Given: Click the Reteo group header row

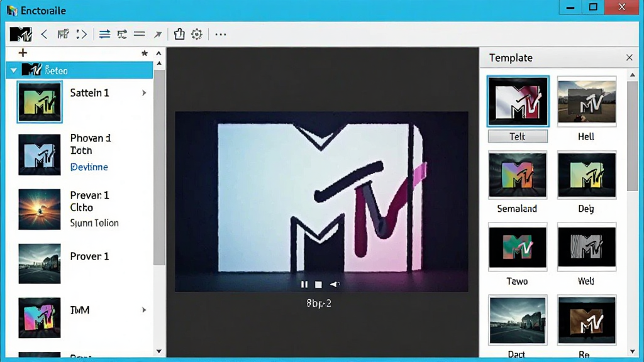Looking at the screenshot, I should 80,70.
